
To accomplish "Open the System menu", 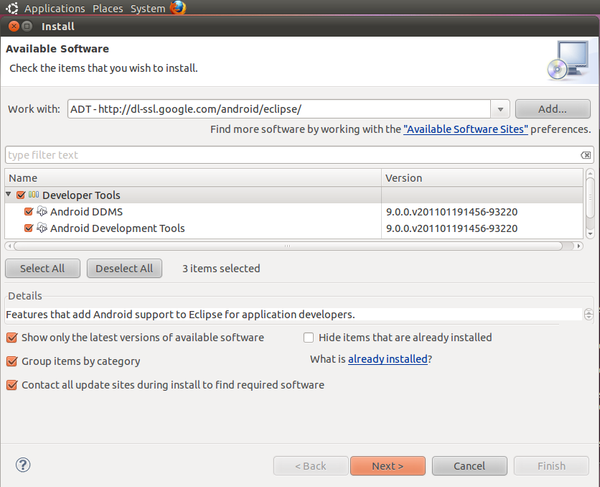I will point(148,8).
